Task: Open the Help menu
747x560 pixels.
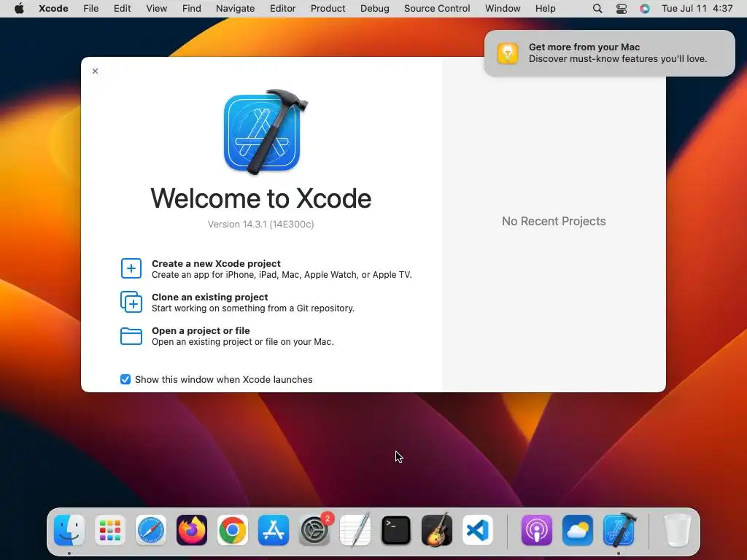Action: pyautogui.click(x=545, y=9)
